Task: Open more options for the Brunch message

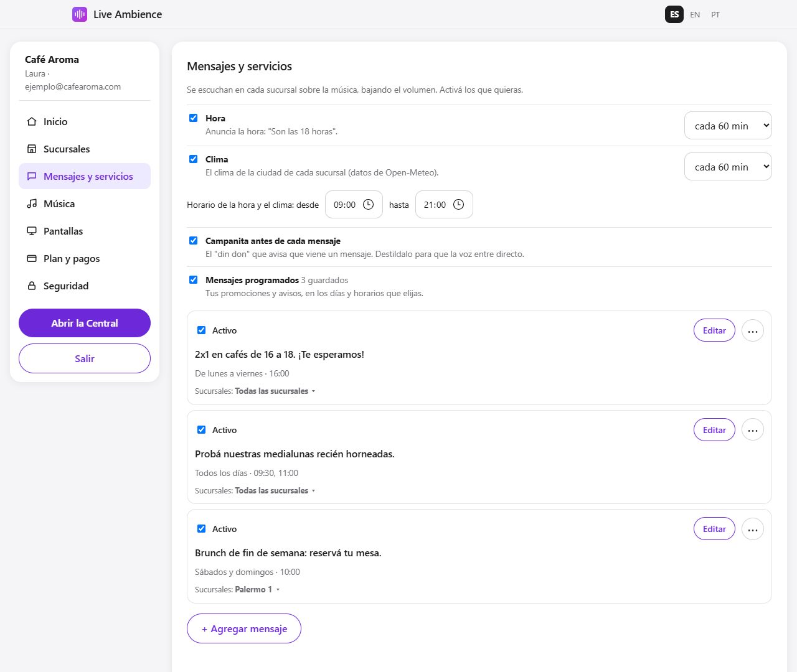Action: [x=753, y=529]
